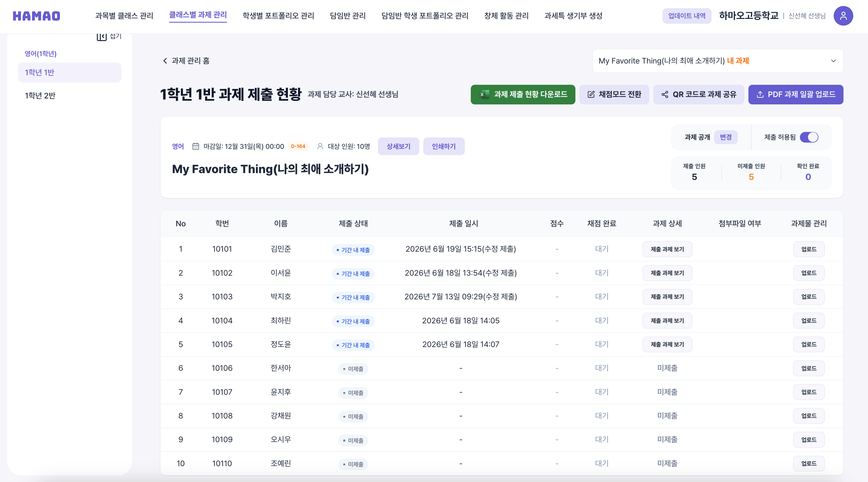Click the back chevron by 과제 관리 홈
This screenshot has width=868, height=482.
165,61
